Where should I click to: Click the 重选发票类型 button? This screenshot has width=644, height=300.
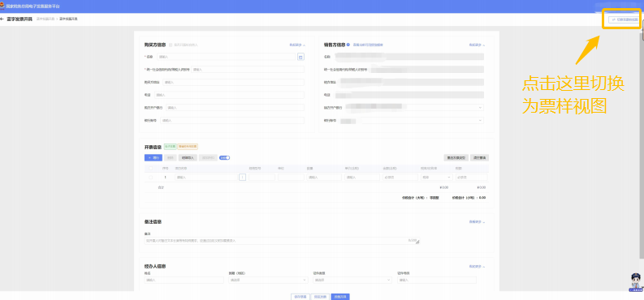456,157
